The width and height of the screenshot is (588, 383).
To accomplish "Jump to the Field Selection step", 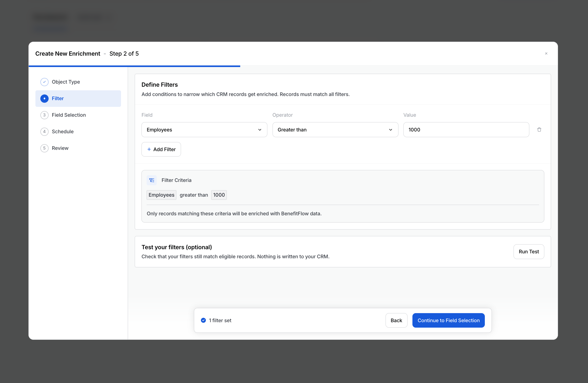I will (78, 115).
